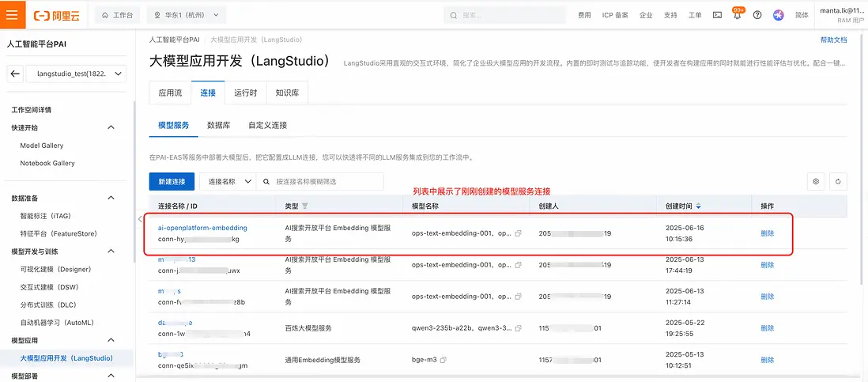Delete the 百炼大模型服务 connection

point(768,328)
